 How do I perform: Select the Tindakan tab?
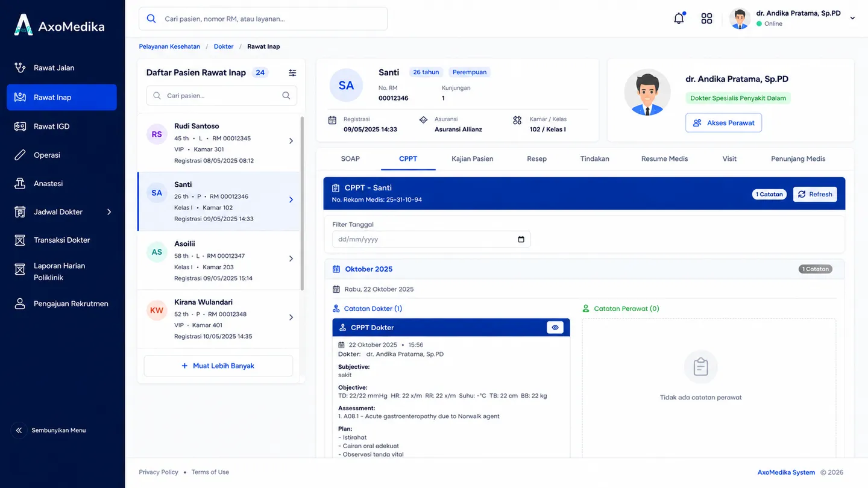(595, 159)
